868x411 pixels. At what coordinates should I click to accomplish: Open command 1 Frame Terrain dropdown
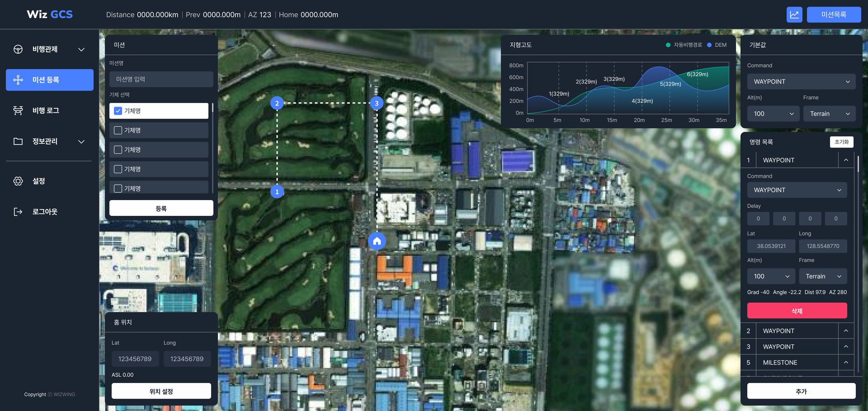(823, 276)
